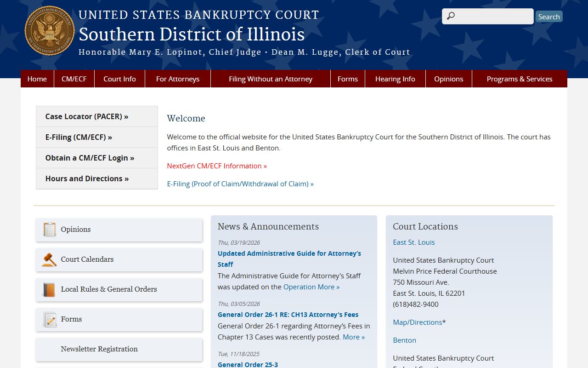Open the East St. Louis location link
This screenshot has height=368, width=588.
point(414,242)
